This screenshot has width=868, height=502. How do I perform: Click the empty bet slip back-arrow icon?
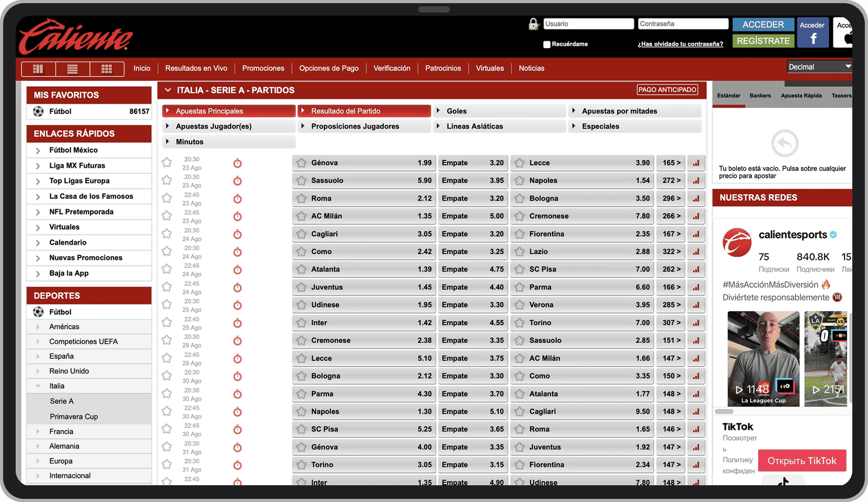pyautogui.click(x=785, y=143)
